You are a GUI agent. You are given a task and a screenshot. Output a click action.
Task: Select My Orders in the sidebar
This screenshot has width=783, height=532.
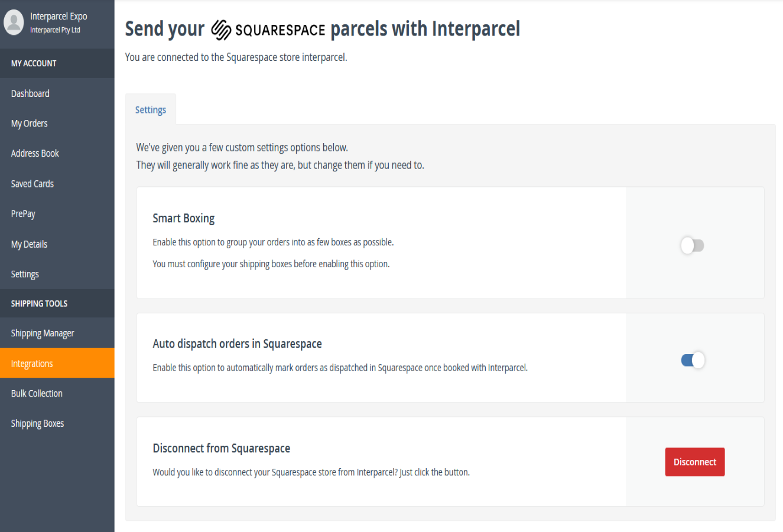(x=29, y=123)
